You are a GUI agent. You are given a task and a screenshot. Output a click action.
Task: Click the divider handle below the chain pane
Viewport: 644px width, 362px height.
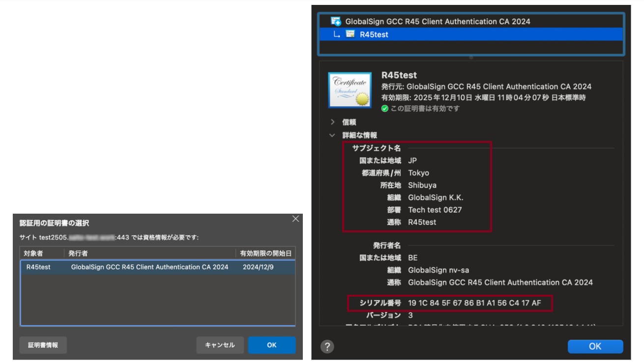click(471, 57)
